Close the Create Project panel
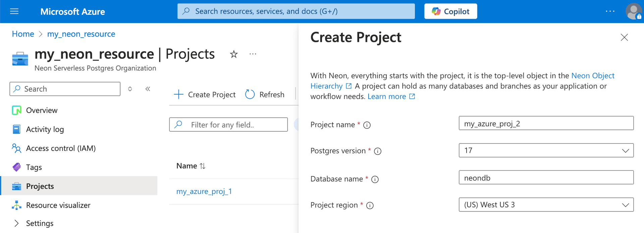Image resolution: width=644 pixels, height=233 pixels. point(624,37)
